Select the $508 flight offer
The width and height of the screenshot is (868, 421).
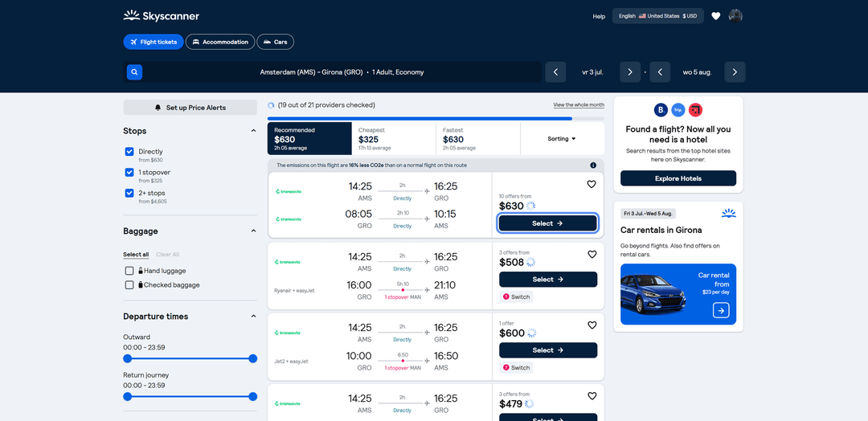coord(548,280)
